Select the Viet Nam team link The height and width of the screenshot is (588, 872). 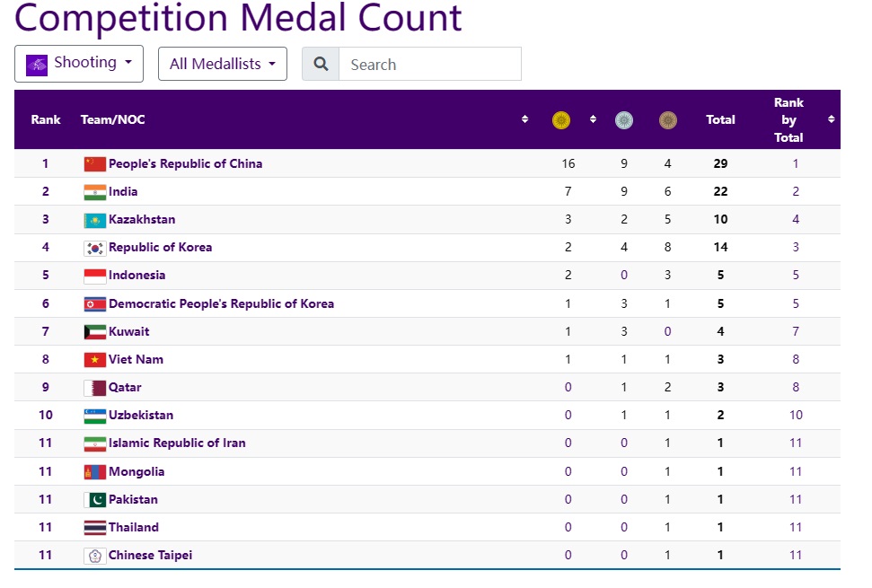pyautogui.click(x=136, y=359)
